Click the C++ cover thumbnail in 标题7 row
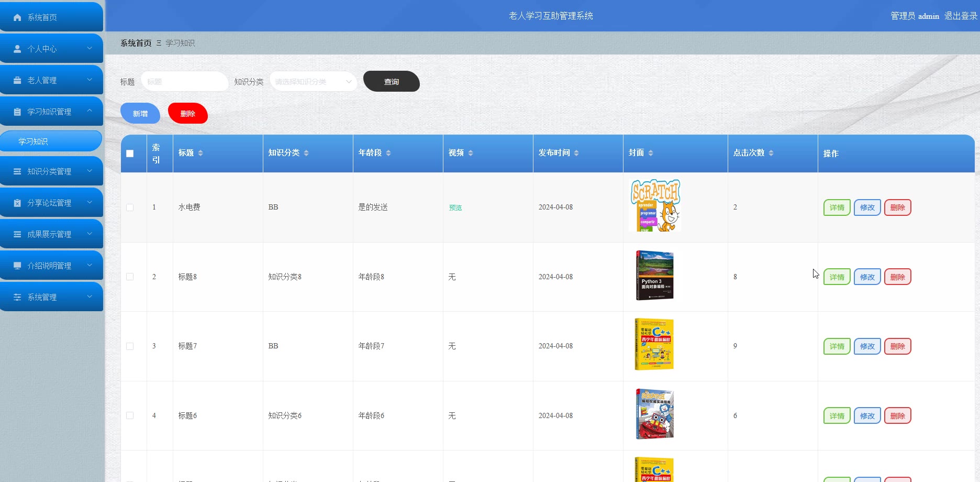 pyautogui.click(x=654, y=344)
